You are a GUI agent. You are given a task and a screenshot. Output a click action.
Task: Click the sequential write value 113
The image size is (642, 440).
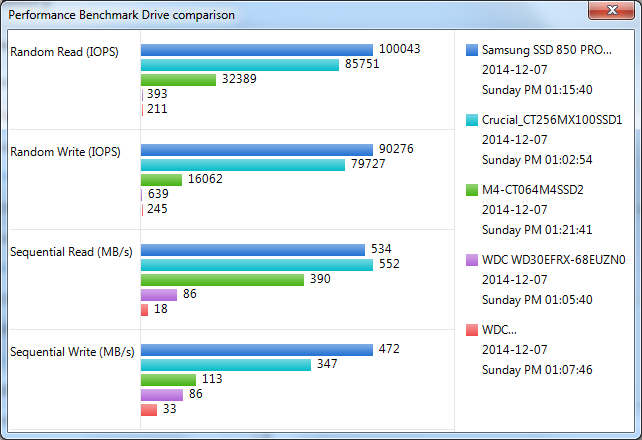click(x=212, y=379)
